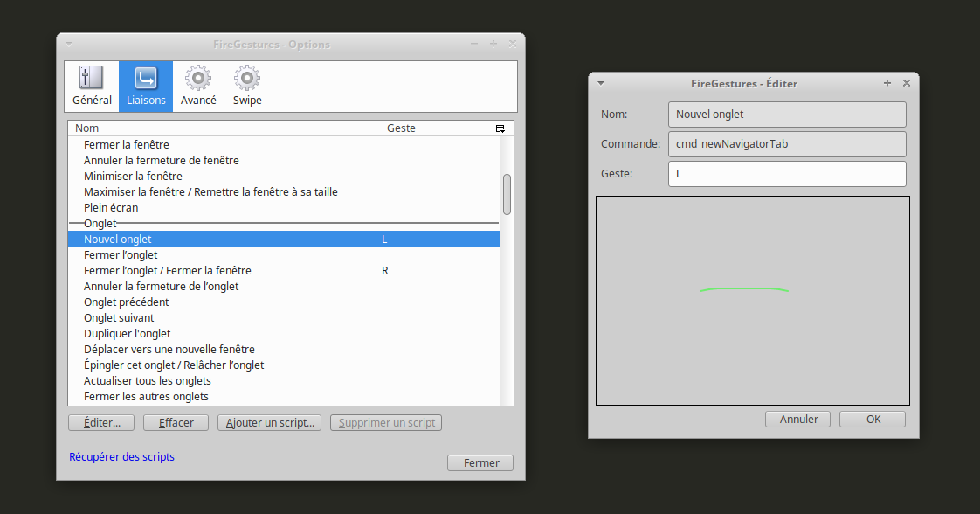Click the Geste input field

[787, 174]
